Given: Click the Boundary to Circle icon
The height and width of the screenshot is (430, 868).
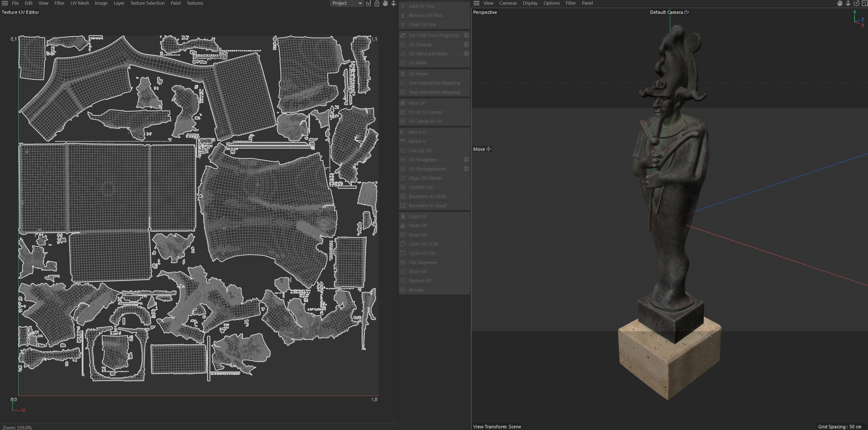Looking at the screenshot, I should coord(403,196).
